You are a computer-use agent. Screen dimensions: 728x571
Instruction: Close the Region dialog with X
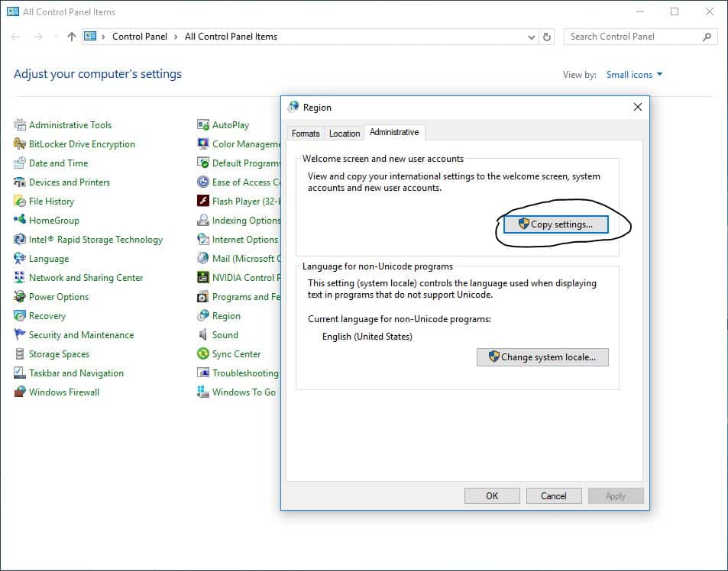(x=637, y=107)
